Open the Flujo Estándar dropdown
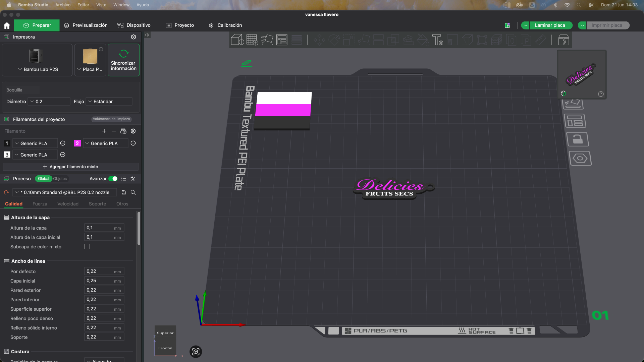This screenshot has width=644, height=362. pos(109,102)
